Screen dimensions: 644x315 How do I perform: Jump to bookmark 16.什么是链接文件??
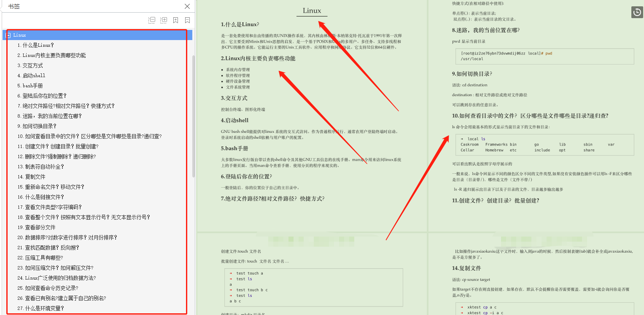point(40,197)
